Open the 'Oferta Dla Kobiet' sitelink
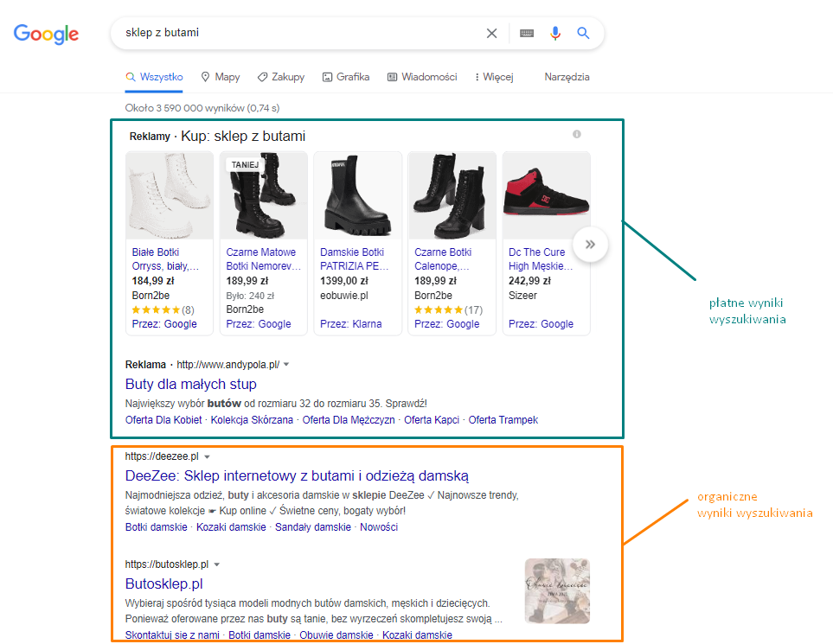This screenshot has height=644, width=833. 163,420
